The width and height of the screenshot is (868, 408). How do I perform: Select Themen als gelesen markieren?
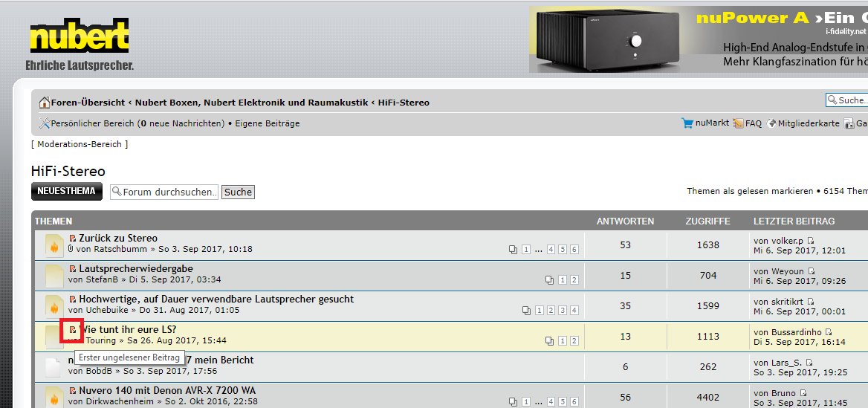pos(750,192)
